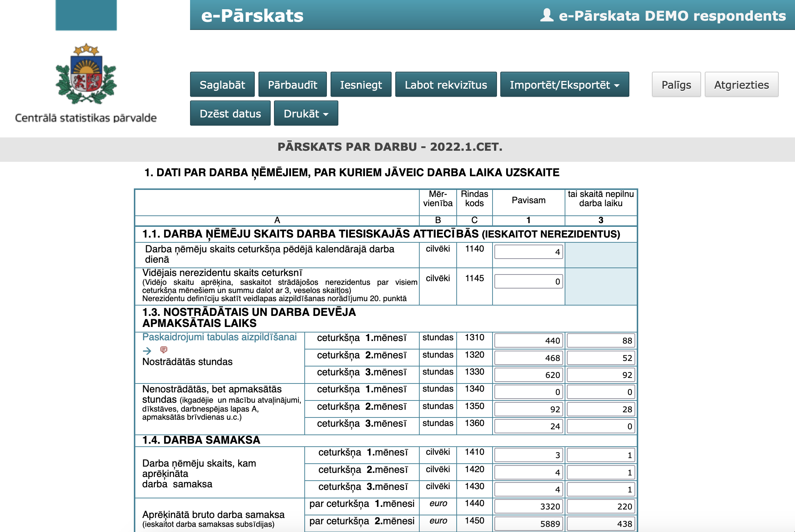Screen dimensions: 795x532
Task: Click the red comment bubble icon
Action: pyautogui.click(x=163, y=349)
